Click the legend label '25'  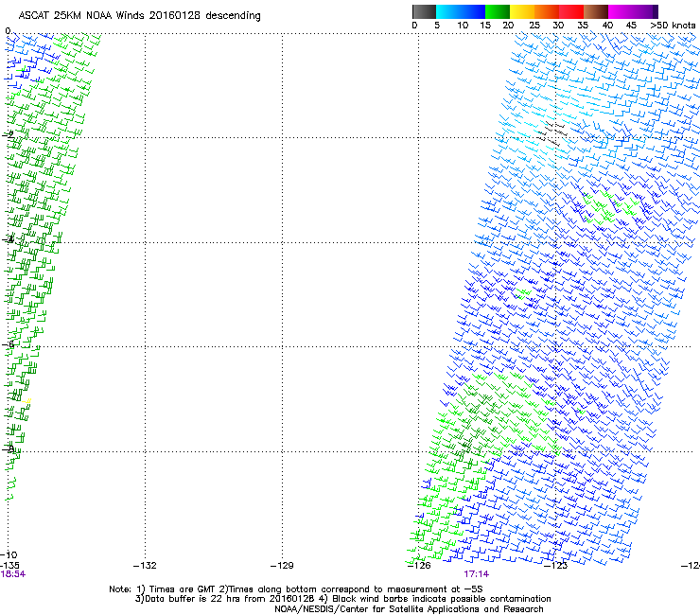coord(534,26)
